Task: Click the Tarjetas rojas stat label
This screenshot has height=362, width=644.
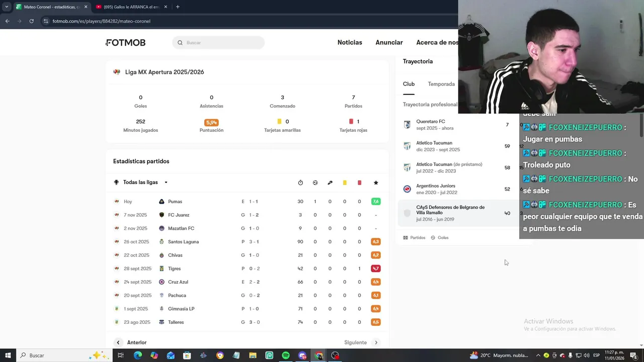Action: pos(353,130)
